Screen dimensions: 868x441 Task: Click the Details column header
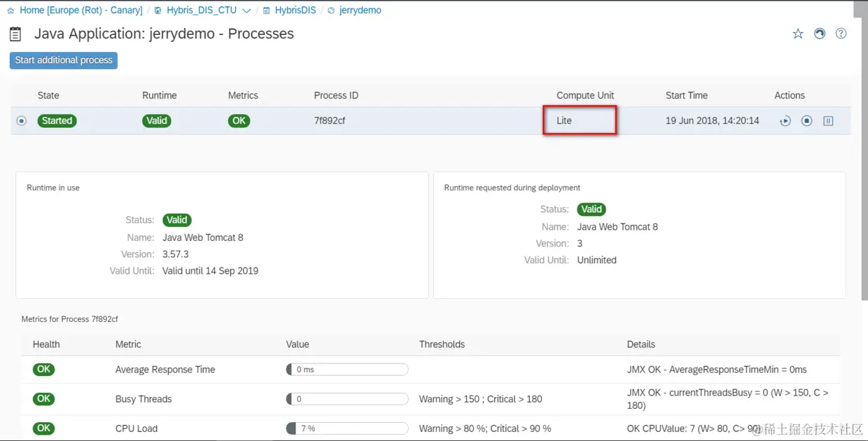pyautogui.click(x=641, y=344)
